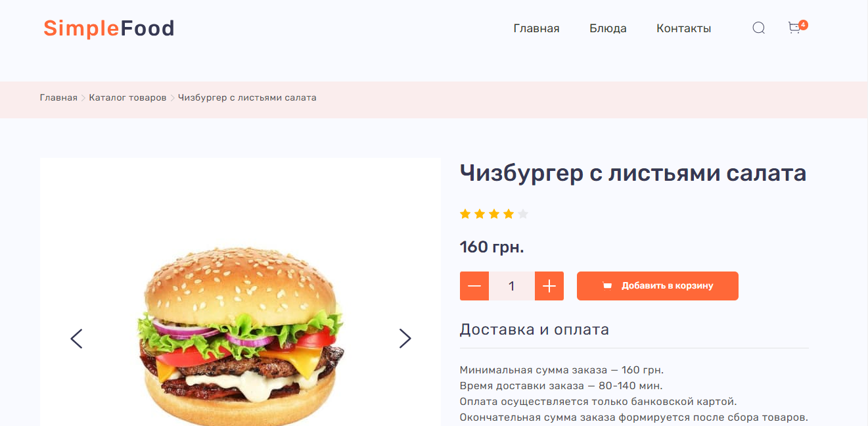Click text Оплата осуществляется только банковской картой
This screenshot has height=426, width=868.
(x=598, y=402)
